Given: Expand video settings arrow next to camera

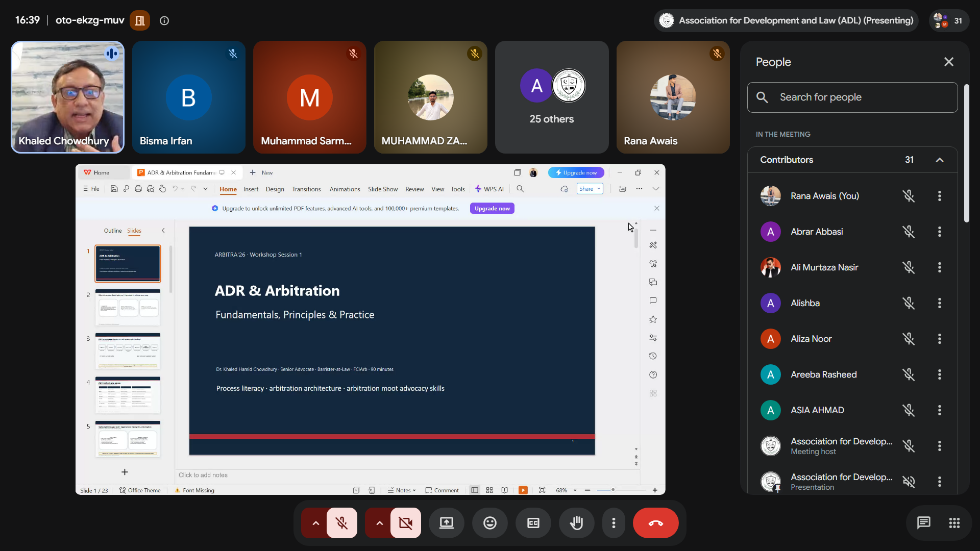Looking at the screenshot, I should (379, 523).
